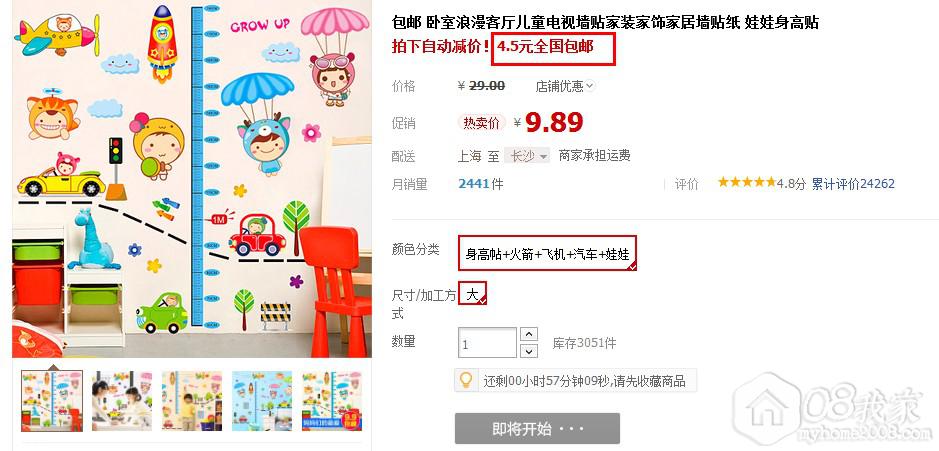
Task: Click the five-star rating icons
Action: coord(746,183)
